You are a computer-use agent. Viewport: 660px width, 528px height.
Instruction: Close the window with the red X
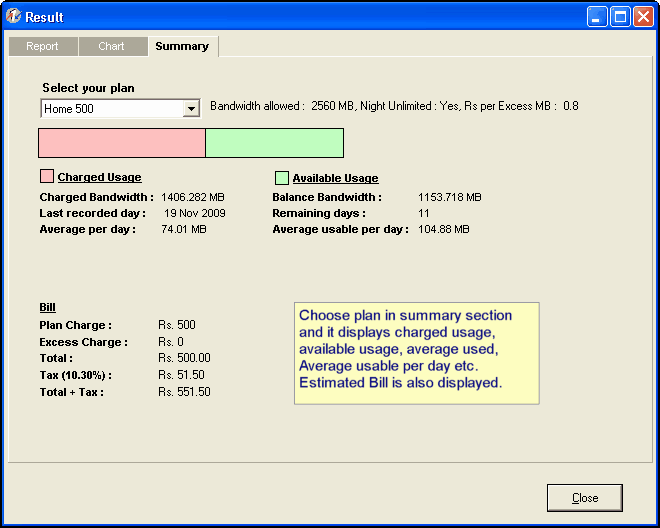point(643,17)
